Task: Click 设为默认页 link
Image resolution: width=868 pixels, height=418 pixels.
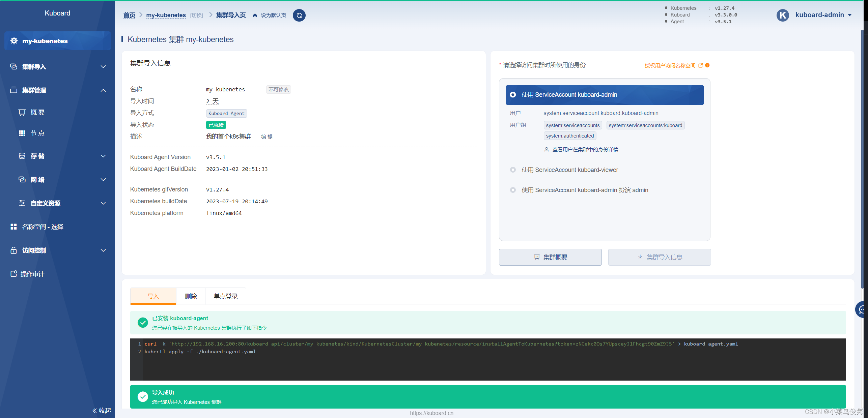Action: pyautogui.click(x=274, y=16)
